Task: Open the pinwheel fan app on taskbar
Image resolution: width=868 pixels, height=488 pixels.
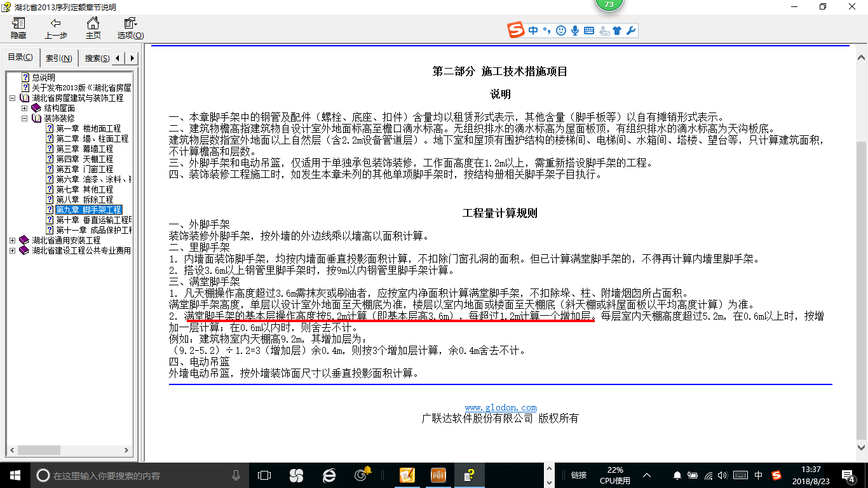Action: pyautogui.click(x=296, y=475)
